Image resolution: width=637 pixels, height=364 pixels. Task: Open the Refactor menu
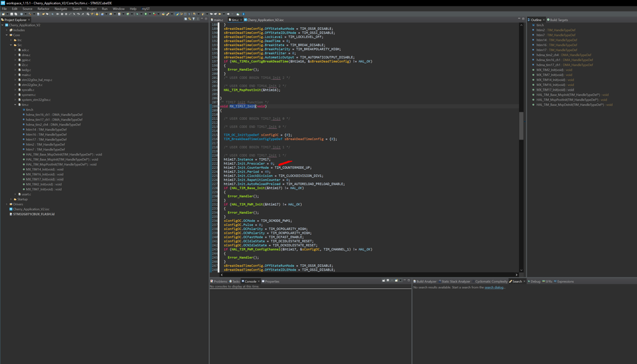coord(43,9)
